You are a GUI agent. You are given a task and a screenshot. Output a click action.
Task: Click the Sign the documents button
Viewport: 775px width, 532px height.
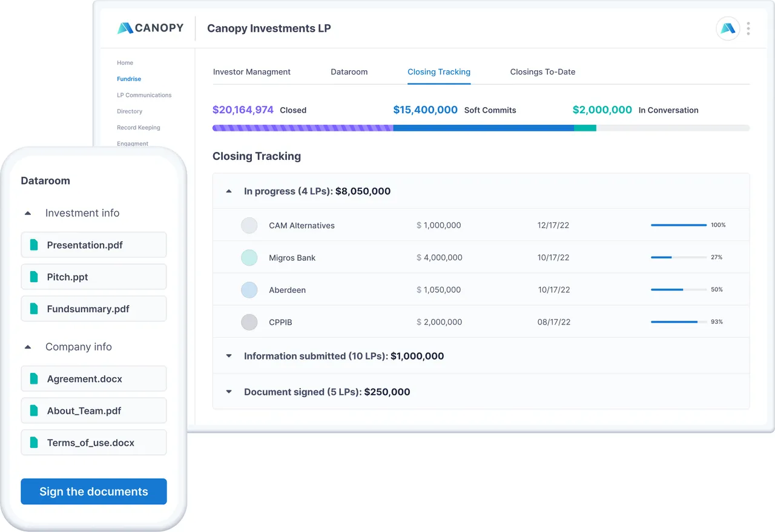tap(94, 491)
